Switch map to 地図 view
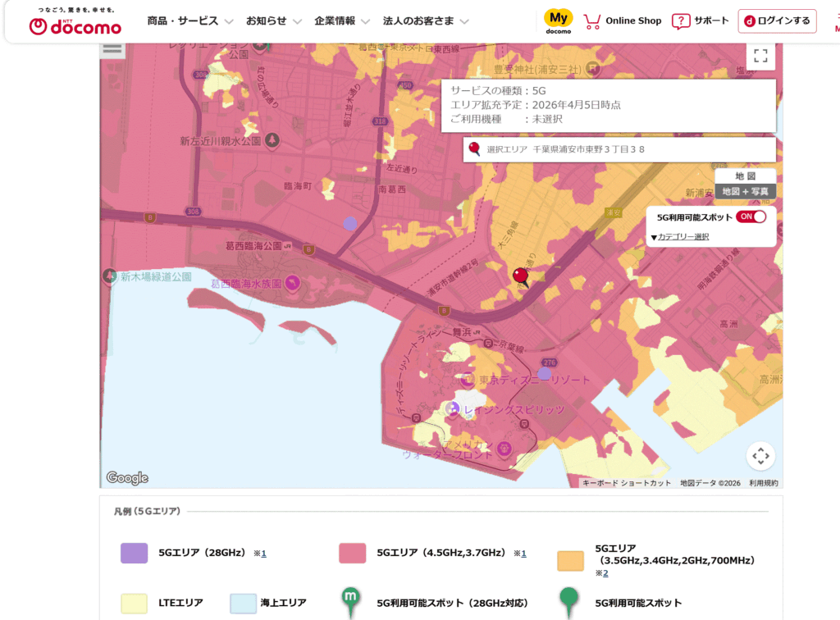Image resolution: width=840 pixels, height=620 pixels. (x=745, y=176)
